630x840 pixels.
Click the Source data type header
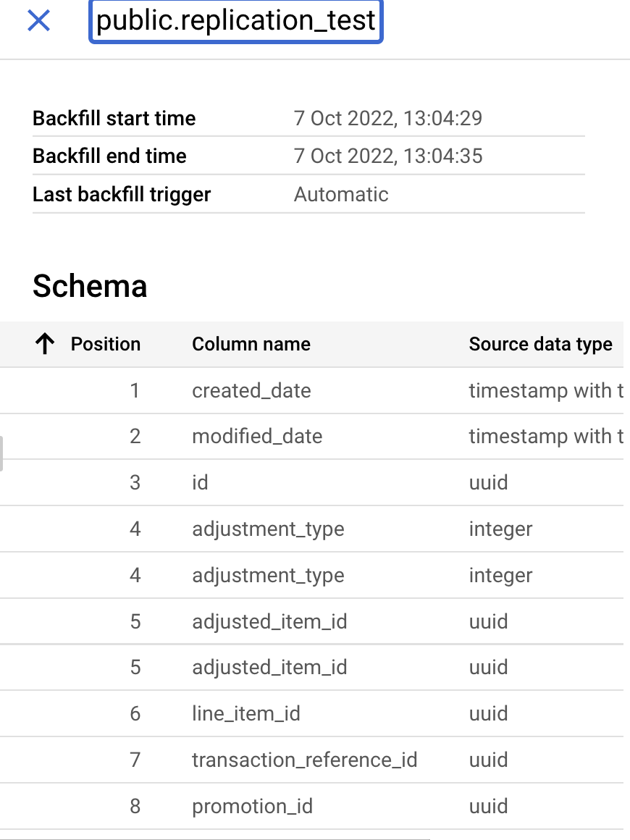[x=540, y=344]
